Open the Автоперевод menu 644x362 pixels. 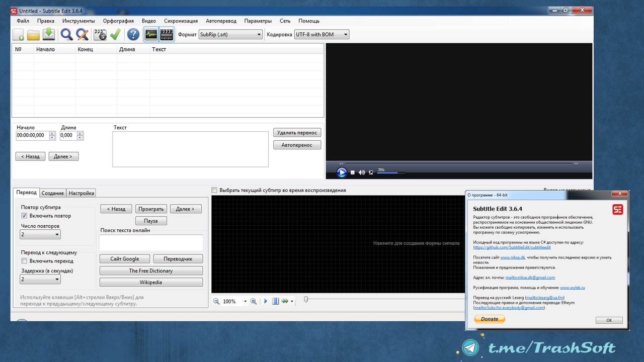coord(221,21)
